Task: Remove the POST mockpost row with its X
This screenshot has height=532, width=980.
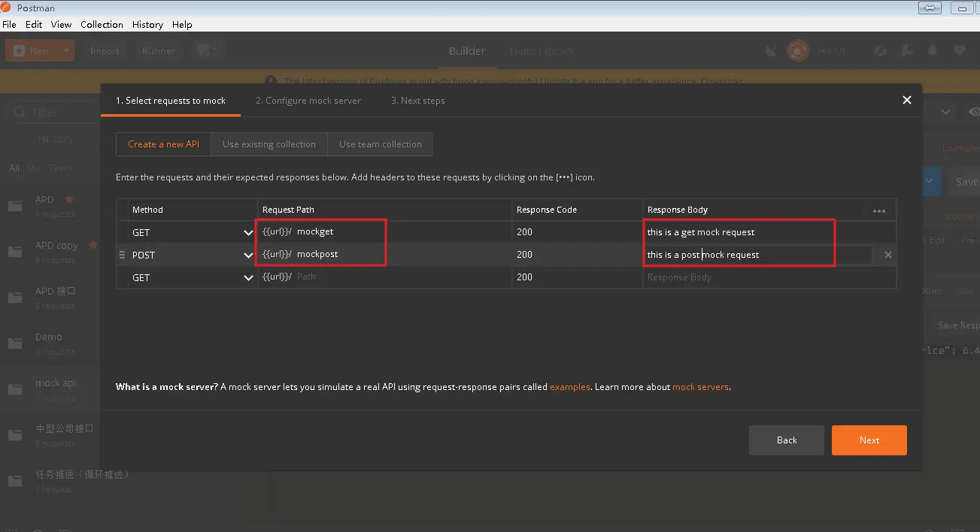Action: click(887, 255)
